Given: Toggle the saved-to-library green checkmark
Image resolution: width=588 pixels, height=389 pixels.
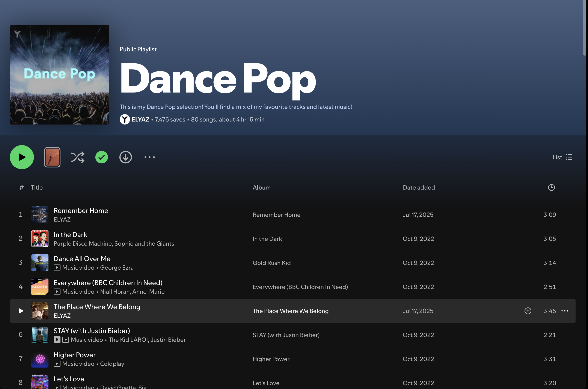Looking at the screenshot, I should [x=102, y=157].
